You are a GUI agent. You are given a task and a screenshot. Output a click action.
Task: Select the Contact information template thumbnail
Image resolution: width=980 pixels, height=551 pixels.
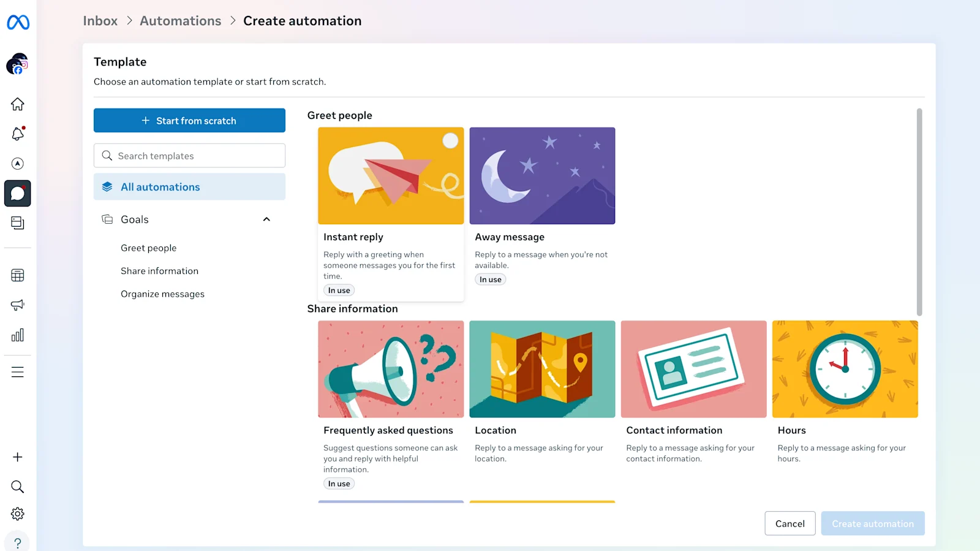pos(693,369)
